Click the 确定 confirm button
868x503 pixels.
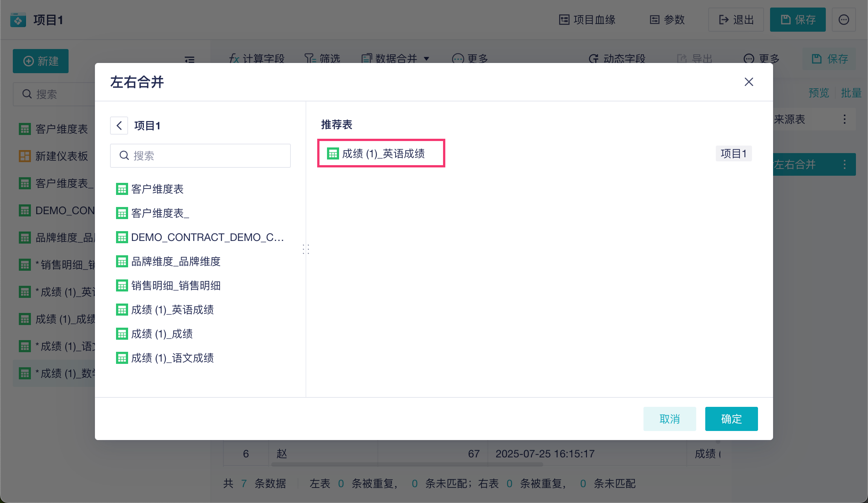[x=731, y=419]
